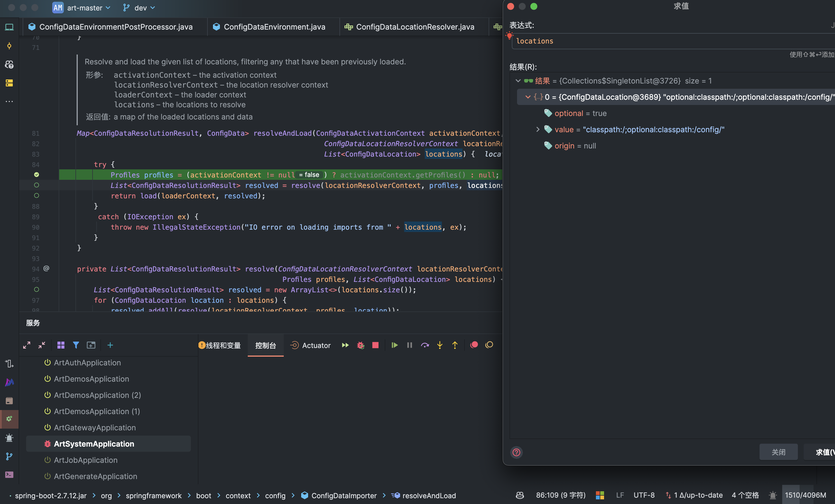Click Expand All in services toolbar
This screenshot has width=835, height=504.
click(x=27, y=345)
